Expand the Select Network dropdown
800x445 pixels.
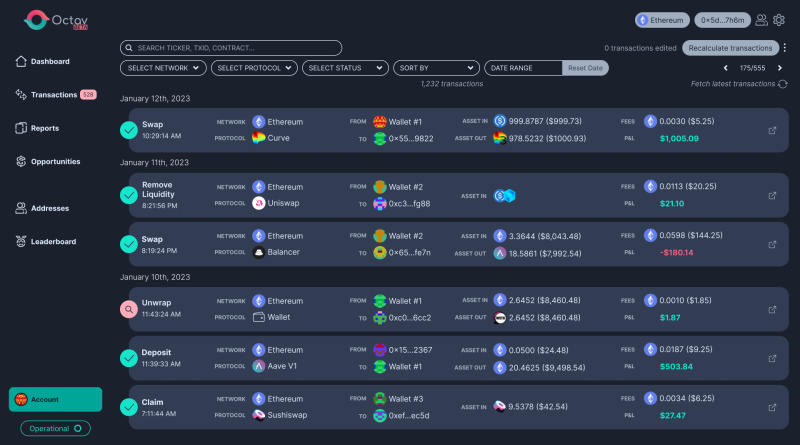[163, 68]
